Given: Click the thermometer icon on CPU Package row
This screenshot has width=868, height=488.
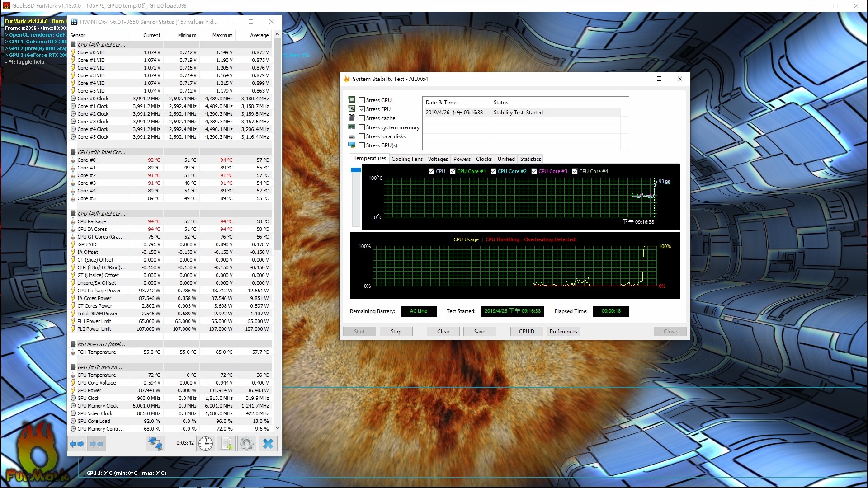Looking at the screenshot, I should 73,221.
